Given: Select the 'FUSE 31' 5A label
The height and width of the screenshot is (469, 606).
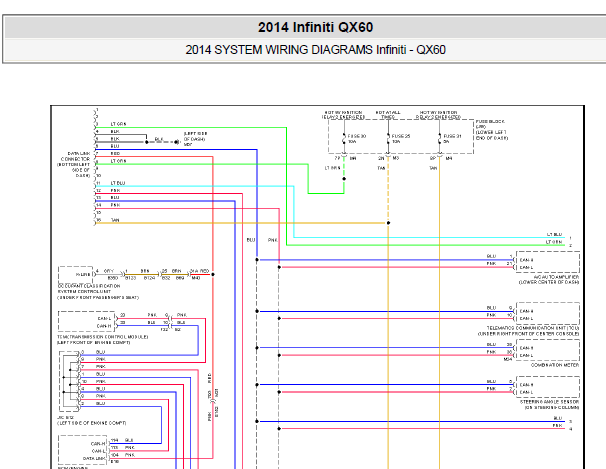Looking at the screenshot, I should coord(452,139).
